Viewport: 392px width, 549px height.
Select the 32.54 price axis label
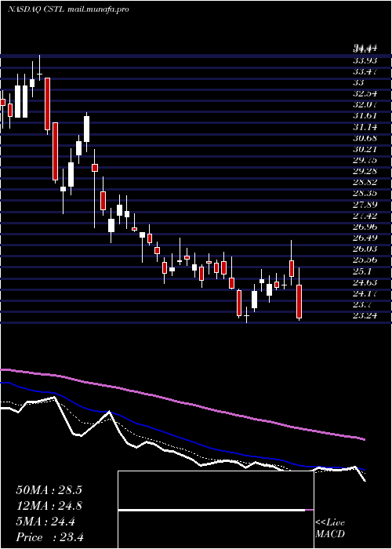click(x=365, y=94)
